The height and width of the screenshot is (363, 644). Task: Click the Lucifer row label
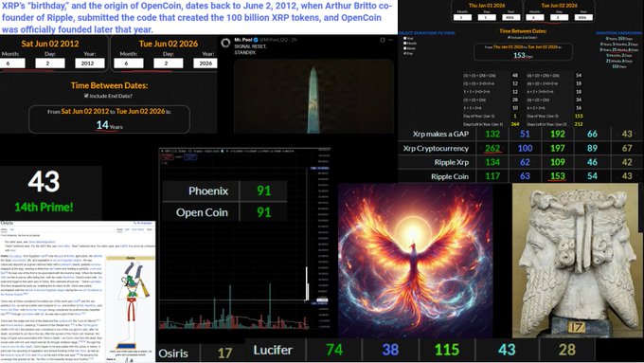click(x=273, y=350)
